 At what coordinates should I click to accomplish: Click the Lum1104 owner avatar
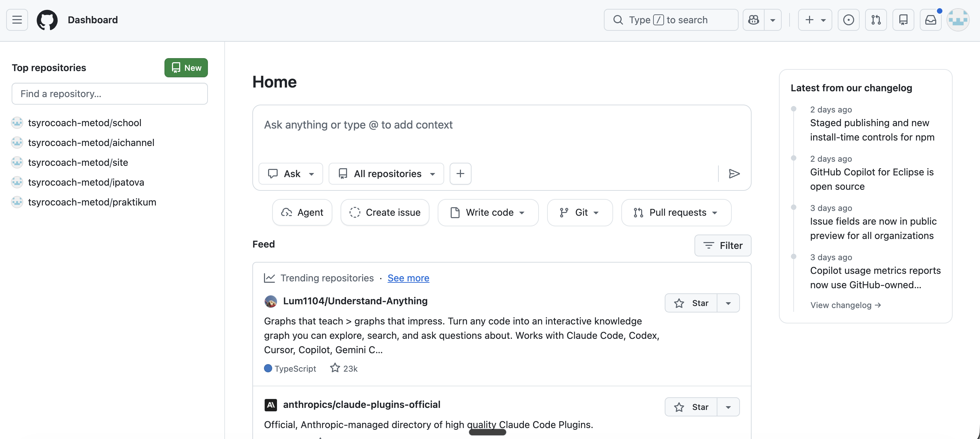pos(270,301)
